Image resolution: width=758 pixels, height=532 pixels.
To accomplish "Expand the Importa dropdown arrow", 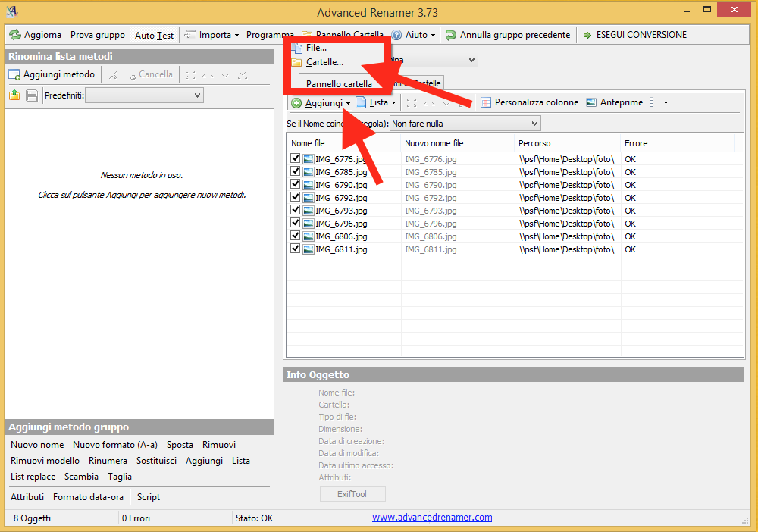I will click(x=236, y=36).
